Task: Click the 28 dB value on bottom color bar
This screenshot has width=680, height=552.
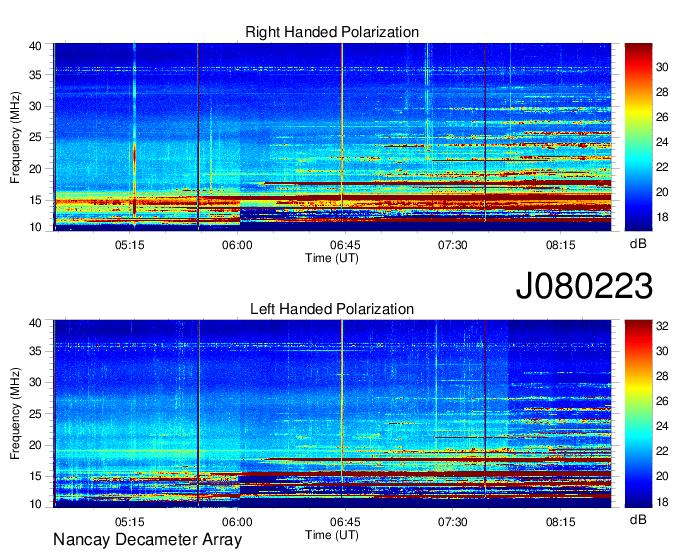Action: [x=662, y=376]
